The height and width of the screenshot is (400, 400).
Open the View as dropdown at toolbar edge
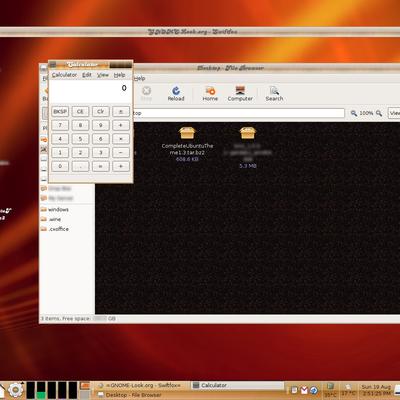coord(394,113)
